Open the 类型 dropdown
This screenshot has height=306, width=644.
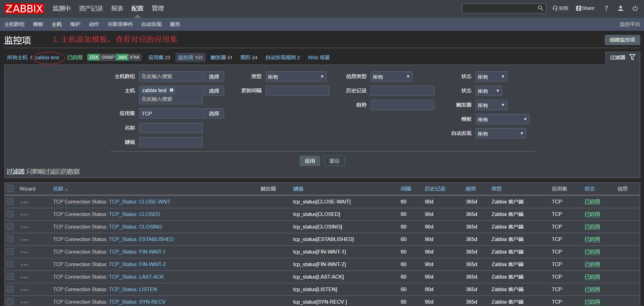[x=296, y=77]
